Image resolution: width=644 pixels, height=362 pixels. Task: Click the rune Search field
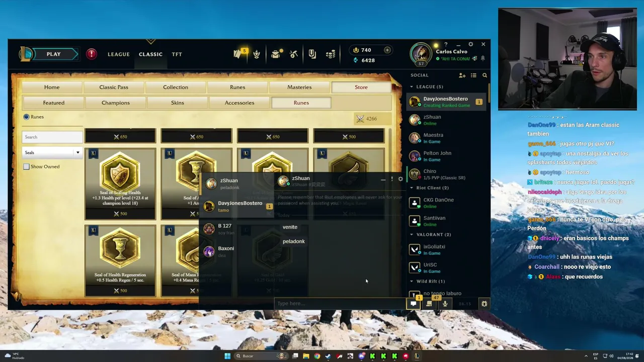point(52,137)
